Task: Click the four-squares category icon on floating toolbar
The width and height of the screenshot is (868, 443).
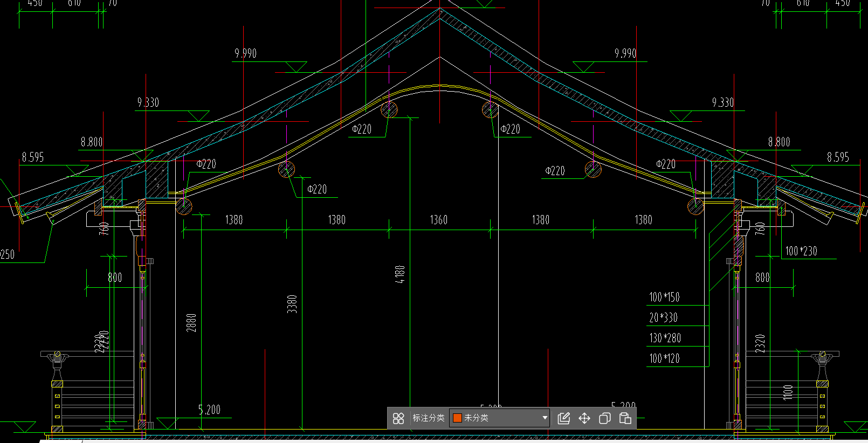Action: [398, 418]
